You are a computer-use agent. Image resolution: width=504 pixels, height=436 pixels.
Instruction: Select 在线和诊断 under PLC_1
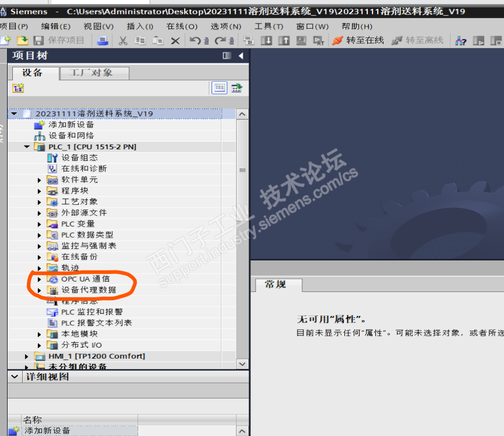(x=84, y=169)
